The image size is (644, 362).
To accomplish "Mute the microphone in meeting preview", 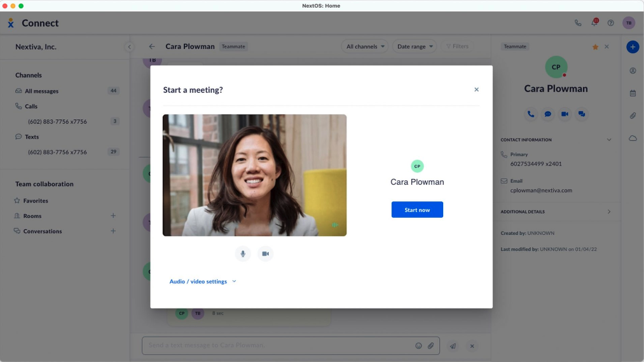I will pyautogui.click(x=243, y=253).
